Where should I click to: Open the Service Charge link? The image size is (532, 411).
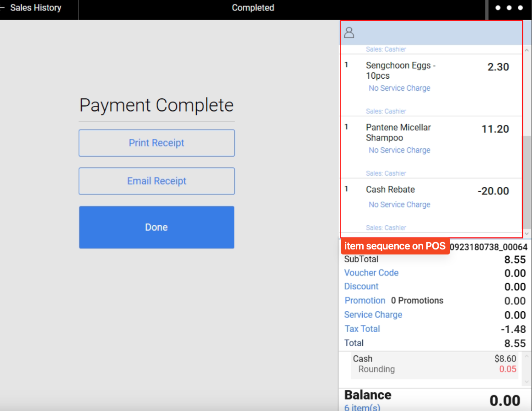click(x=373, y=315)
